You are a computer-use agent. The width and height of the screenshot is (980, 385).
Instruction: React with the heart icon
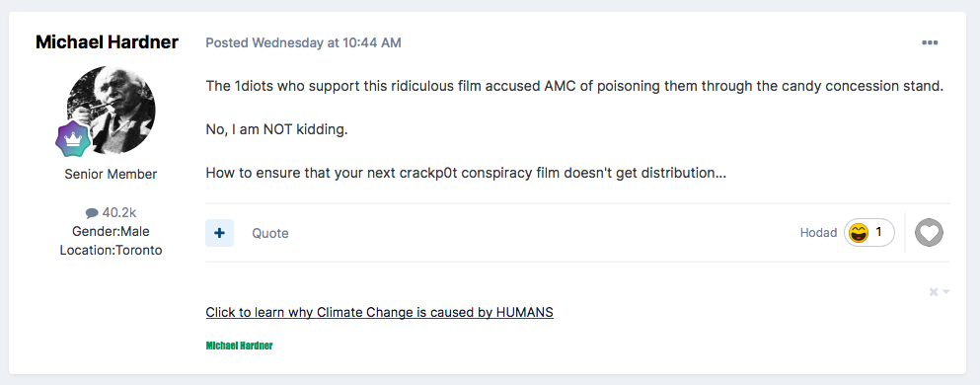[929, 233]
